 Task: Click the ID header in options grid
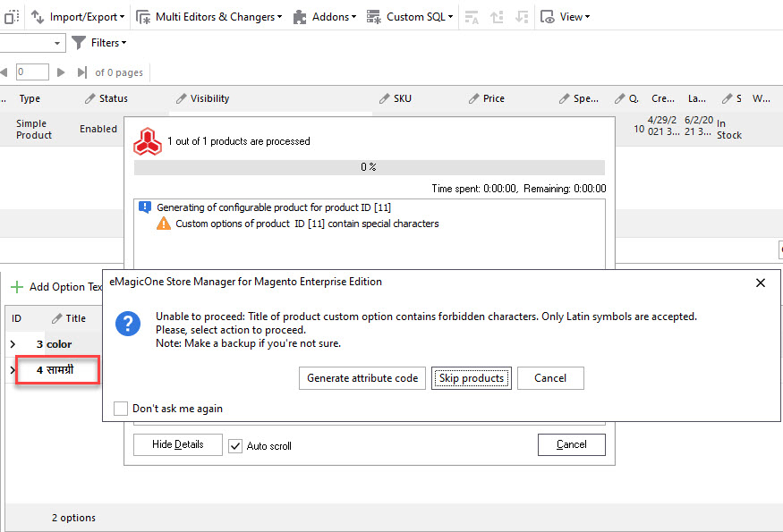pos(16,318)
